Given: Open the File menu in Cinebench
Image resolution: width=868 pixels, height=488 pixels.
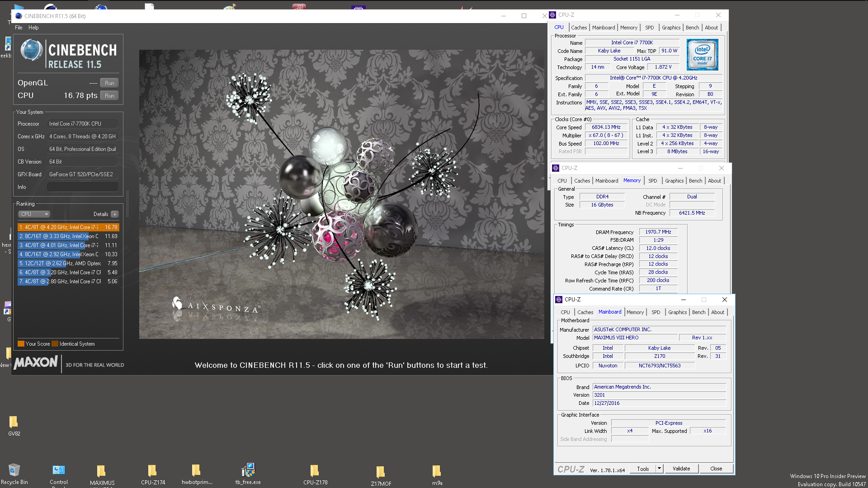Looking at the screenshot, I should tap(19, 28).
